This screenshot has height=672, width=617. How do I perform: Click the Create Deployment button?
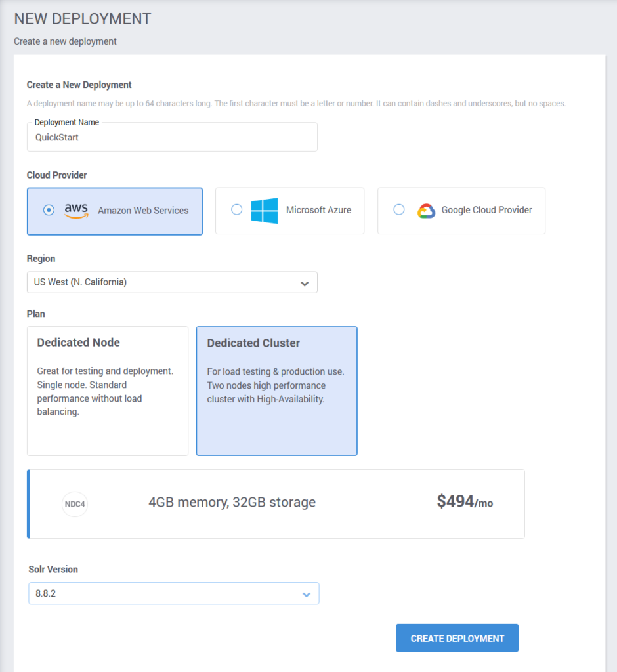(457, 638)
